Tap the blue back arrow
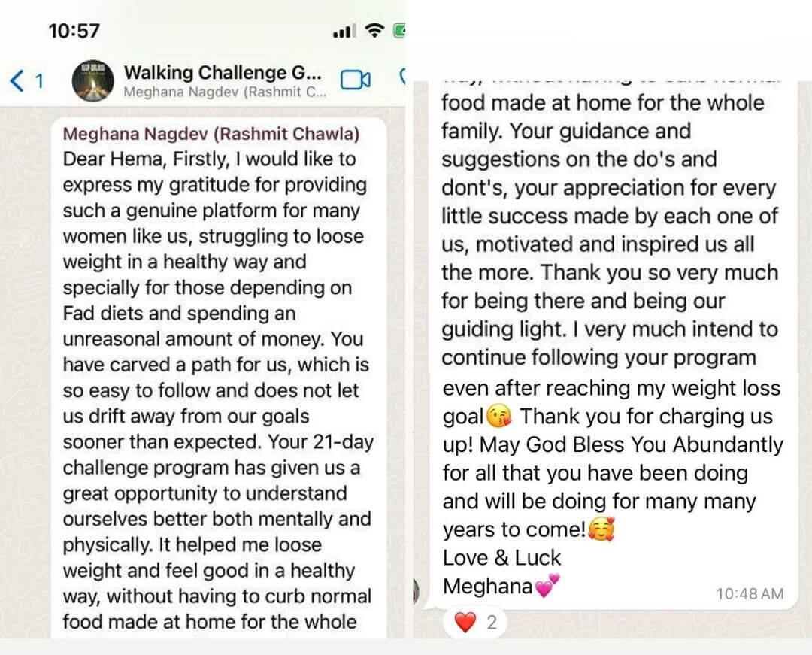812x655 pixels. (x=17, y=80)
